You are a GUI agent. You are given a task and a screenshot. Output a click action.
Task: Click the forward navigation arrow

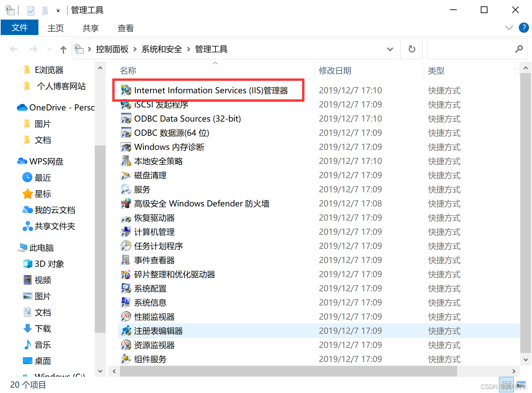(x=33, y=50)
